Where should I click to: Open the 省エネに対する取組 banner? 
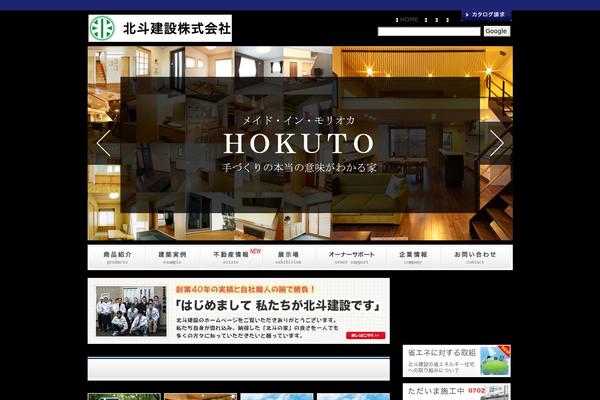457,361
